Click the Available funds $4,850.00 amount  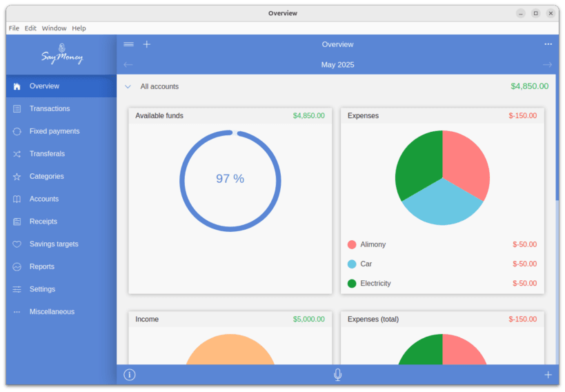click(309, 116)
